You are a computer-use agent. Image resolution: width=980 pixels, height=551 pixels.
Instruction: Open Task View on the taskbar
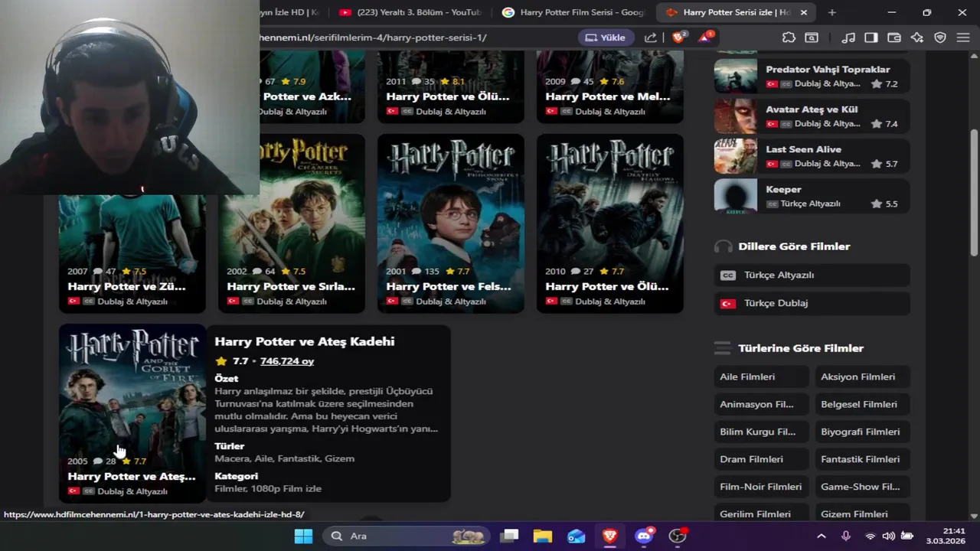509,536
